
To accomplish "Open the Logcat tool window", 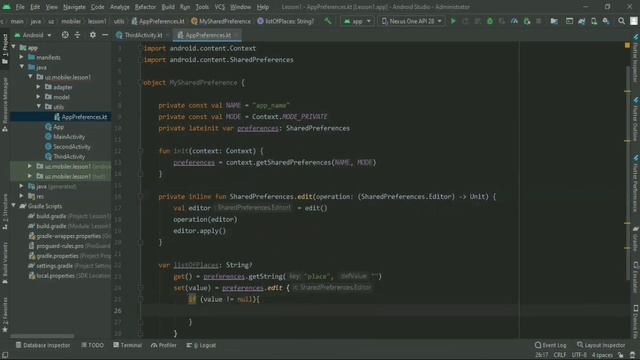I will (x=201, y=345).
